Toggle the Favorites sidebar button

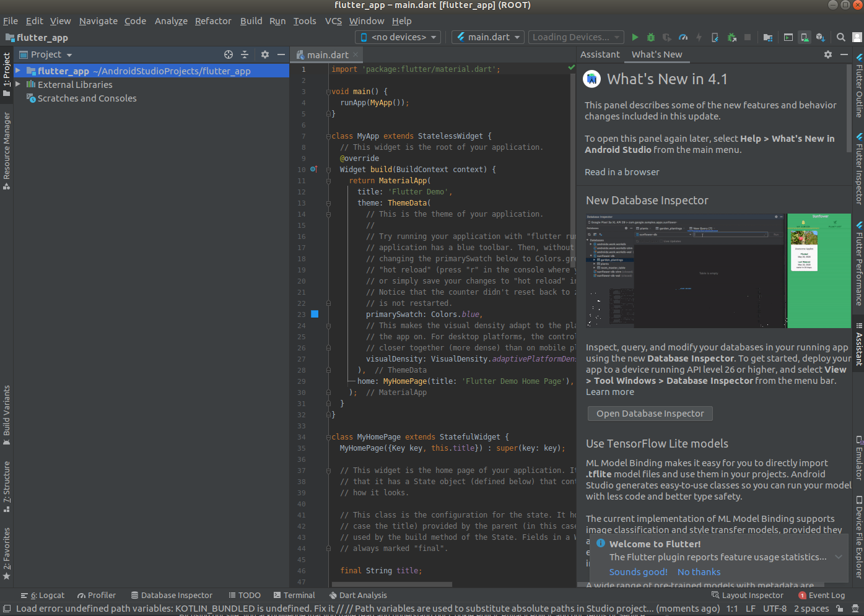point(6,553)
